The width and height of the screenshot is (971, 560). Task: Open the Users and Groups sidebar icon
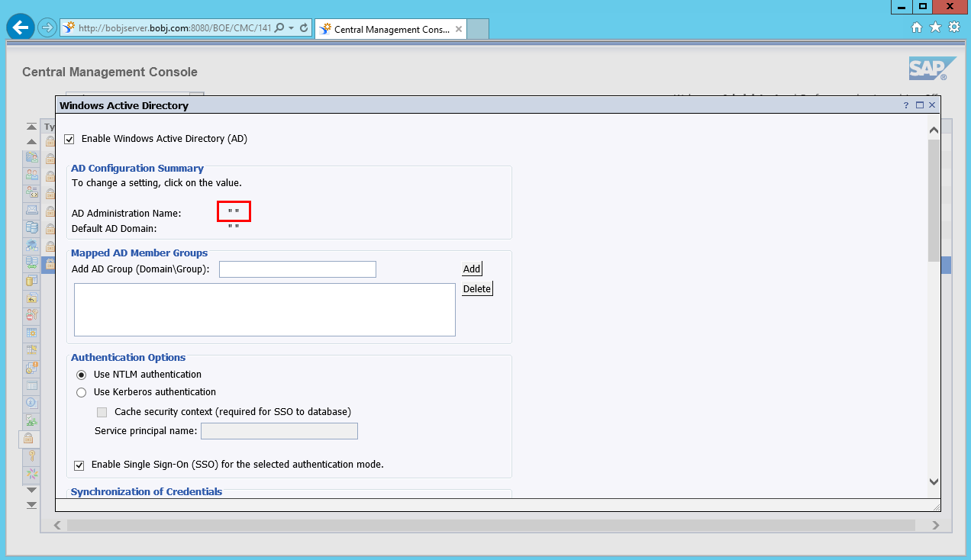[31, 175]
